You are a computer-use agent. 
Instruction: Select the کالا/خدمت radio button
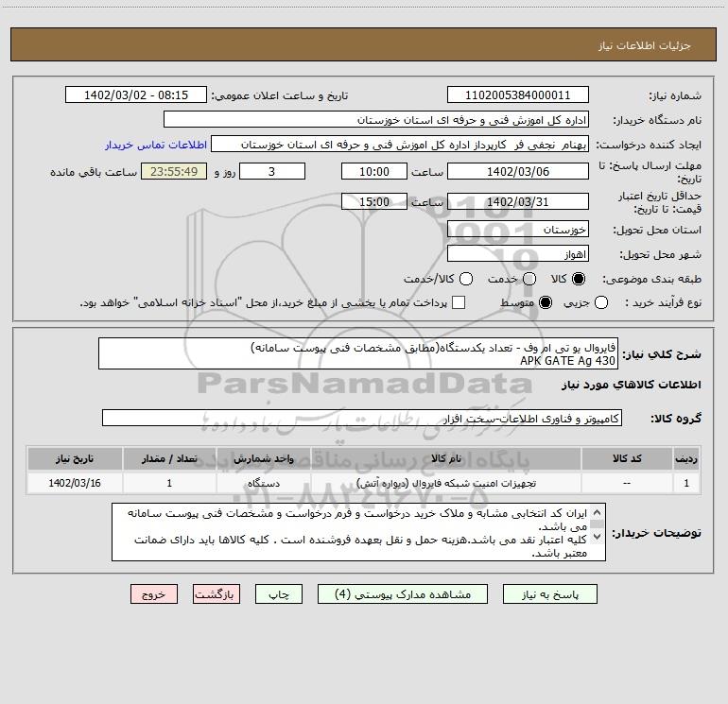click(x=466, y=279)
